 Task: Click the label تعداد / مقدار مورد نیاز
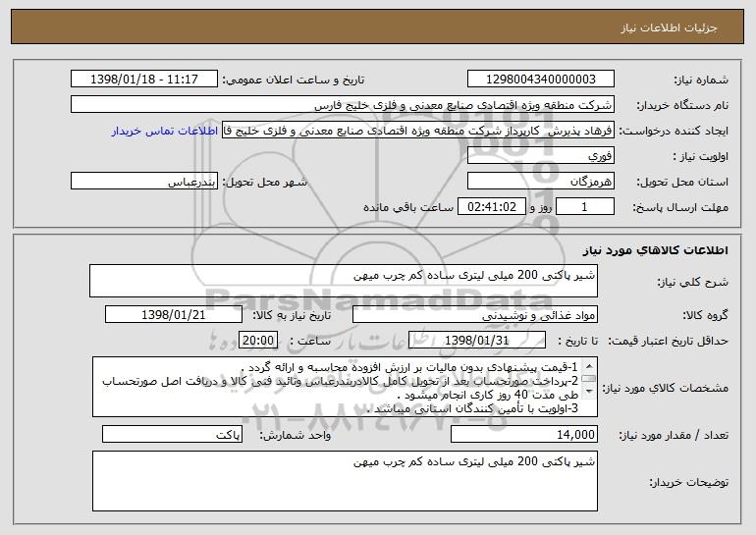tap(674, 436)
